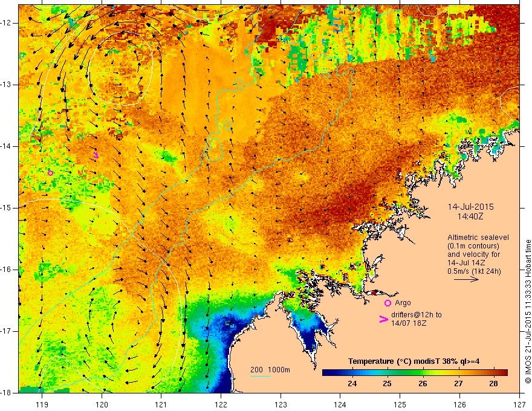
Task: Click the 'Temperature (°C) modisT 38% ql>=4' title
Action: coord(414,361)
